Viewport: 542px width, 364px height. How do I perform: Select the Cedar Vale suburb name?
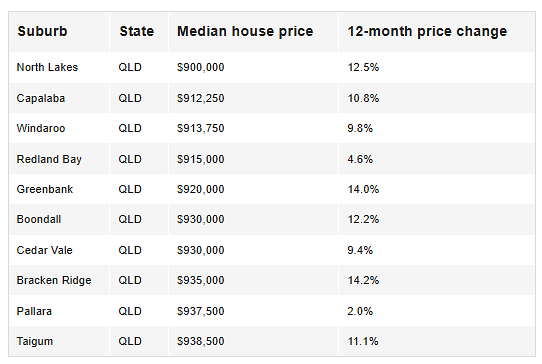[x=45, y=250]
